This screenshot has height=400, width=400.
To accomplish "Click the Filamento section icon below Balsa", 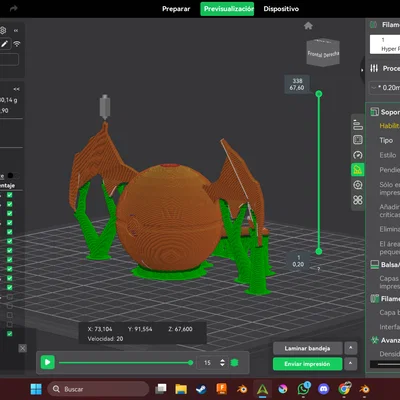I will coord(375,298).
